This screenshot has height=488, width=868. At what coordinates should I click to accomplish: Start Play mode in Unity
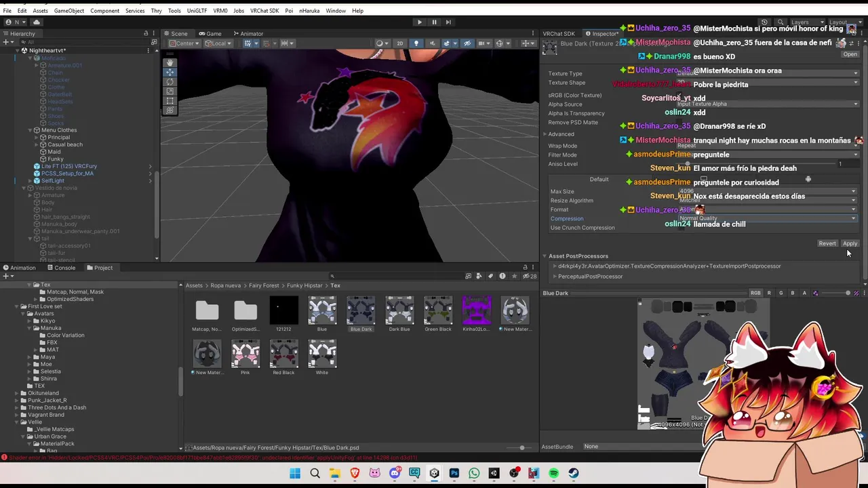[x=419, y=22]
